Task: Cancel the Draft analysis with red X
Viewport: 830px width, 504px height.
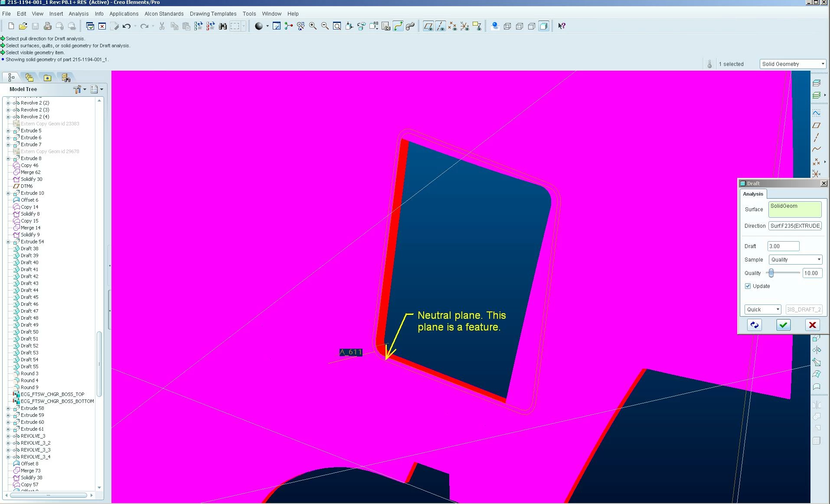Action: 812,325
